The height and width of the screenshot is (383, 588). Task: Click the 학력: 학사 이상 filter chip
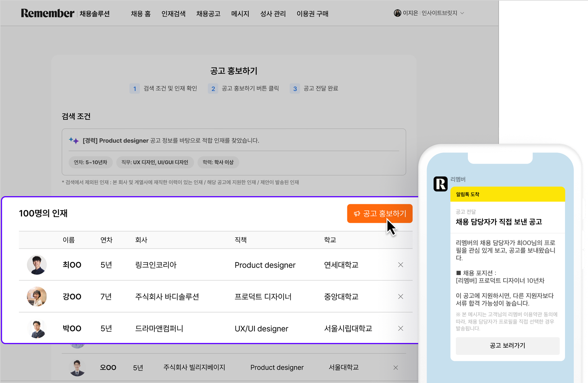(x=218, y=162)
